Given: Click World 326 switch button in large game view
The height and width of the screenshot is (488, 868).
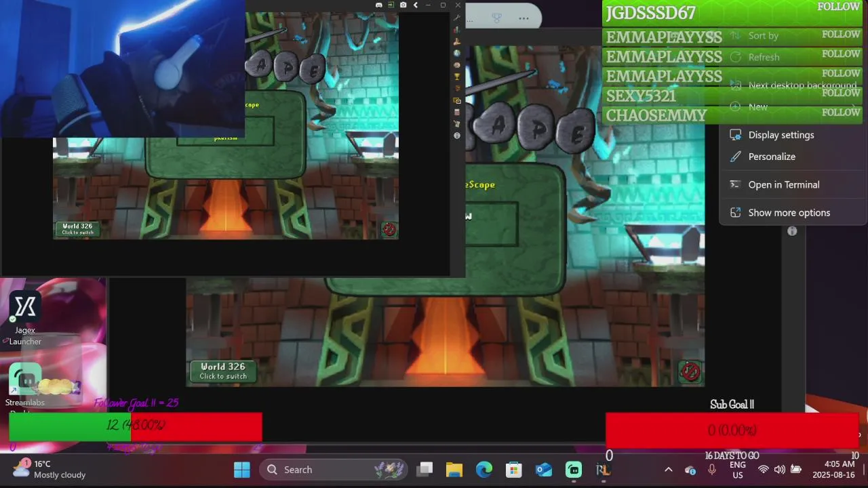Looking at the screenshot, I should coord(223,371).
